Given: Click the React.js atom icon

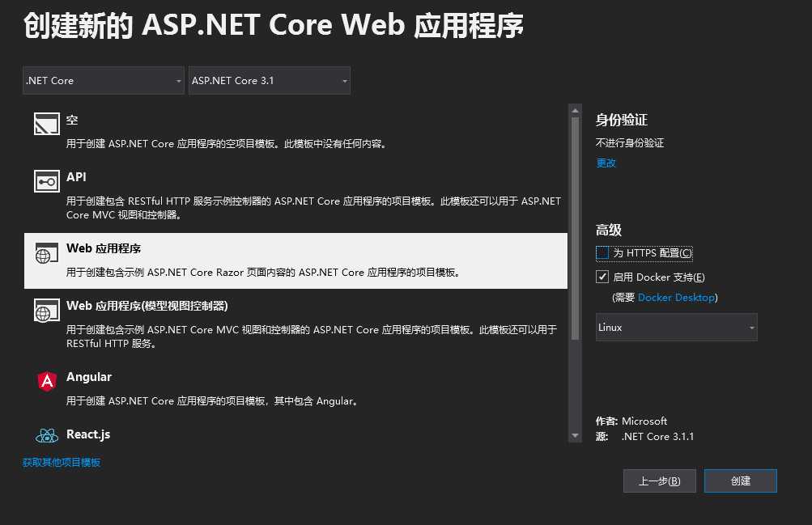Looking at the screenshot, I should (x=47, y=435).
